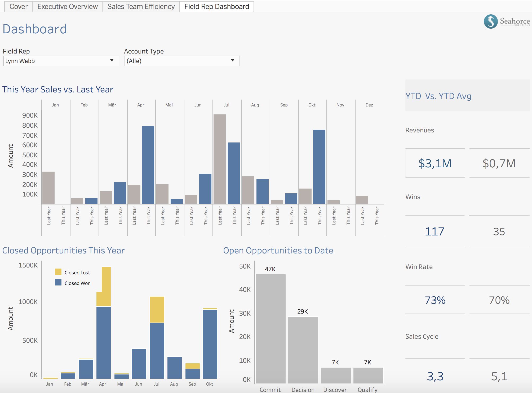Click the 117 wins YTD value
The height and width of the screenshot is (393, 532).
(x=435, y=231)
